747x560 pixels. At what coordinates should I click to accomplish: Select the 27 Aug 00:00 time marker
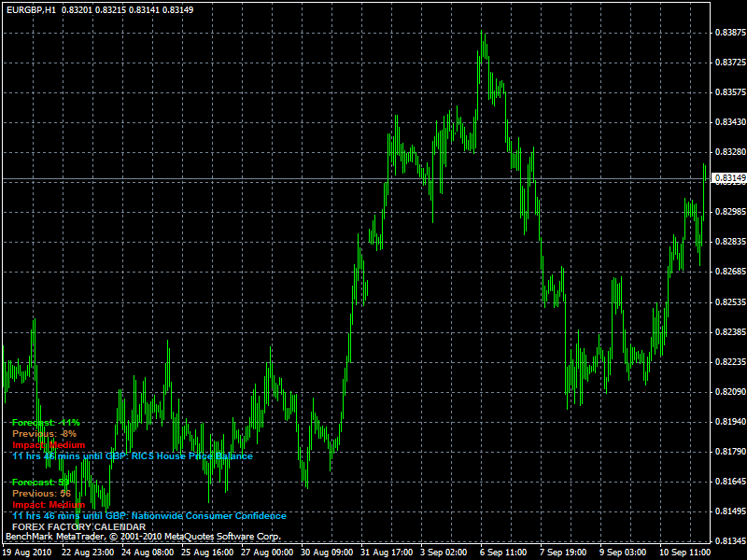pyautogui.click(x=267, y=553)
